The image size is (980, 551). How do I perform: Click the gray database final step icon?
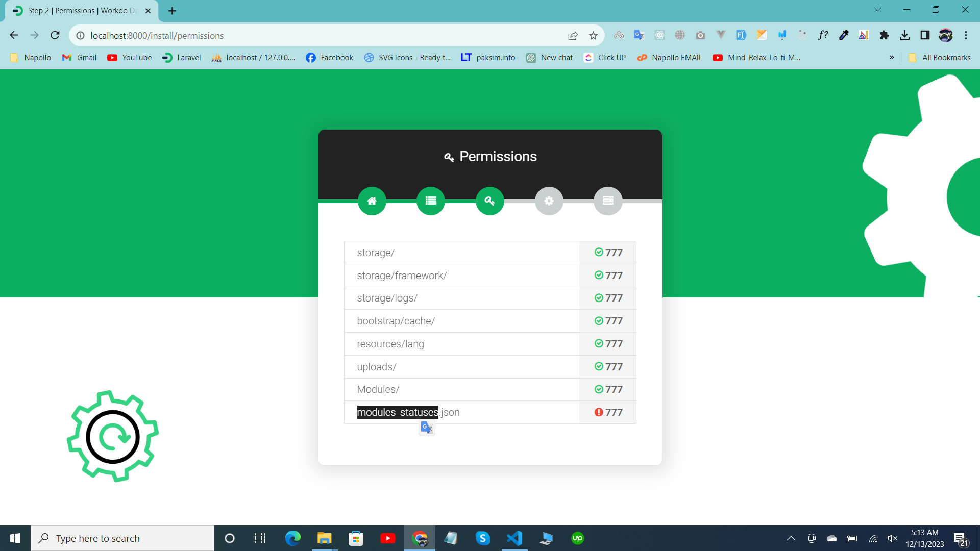(x=608, y=201)
